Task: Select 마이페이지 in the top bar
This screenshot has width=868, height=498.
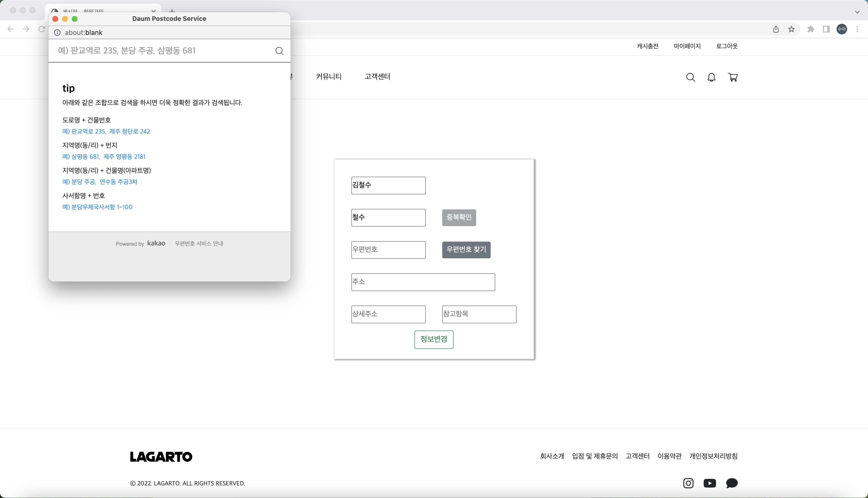Action: pyautogui.click(x=687, y=46)
